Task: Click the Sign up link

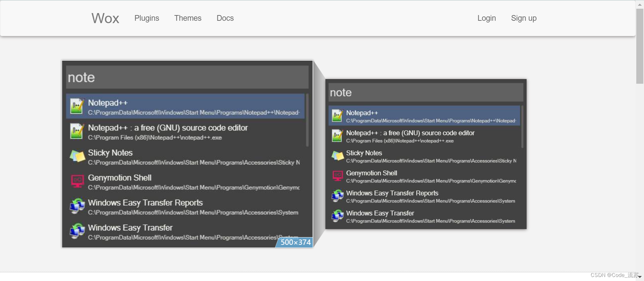Action: coord(524,18)
